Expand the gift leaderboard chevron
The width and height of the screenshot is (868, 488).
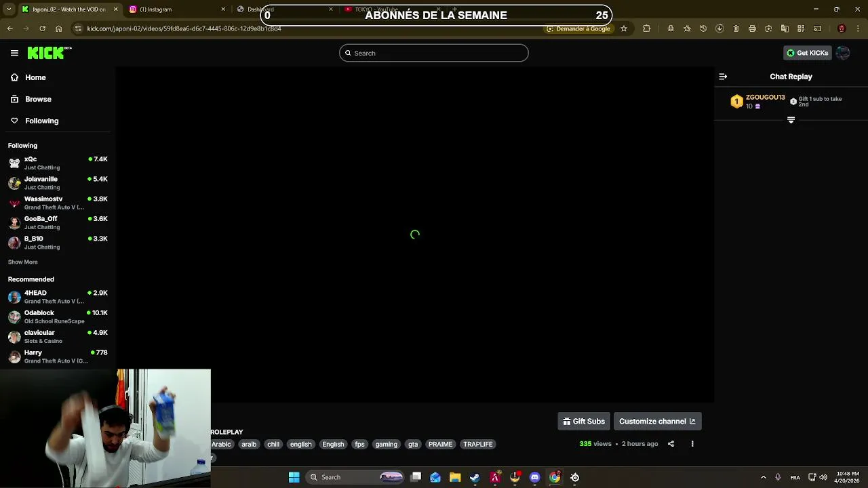pos(791,120)
